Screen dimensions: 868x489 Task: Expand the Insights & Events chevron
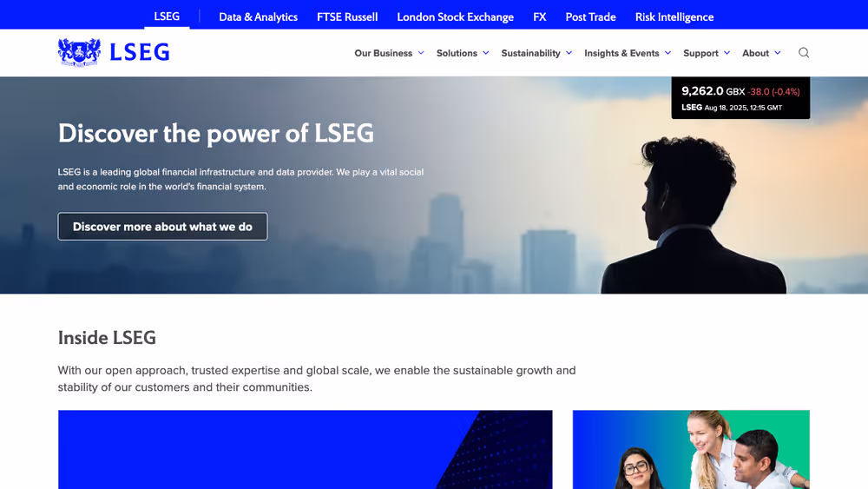pos(668,53)
